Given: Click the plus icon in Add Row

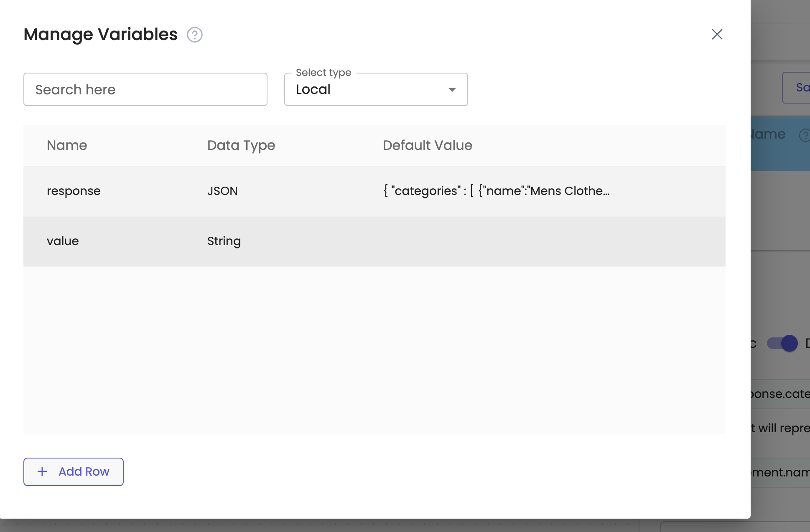Looking at the screenshot, I should [x=42, y=471].
